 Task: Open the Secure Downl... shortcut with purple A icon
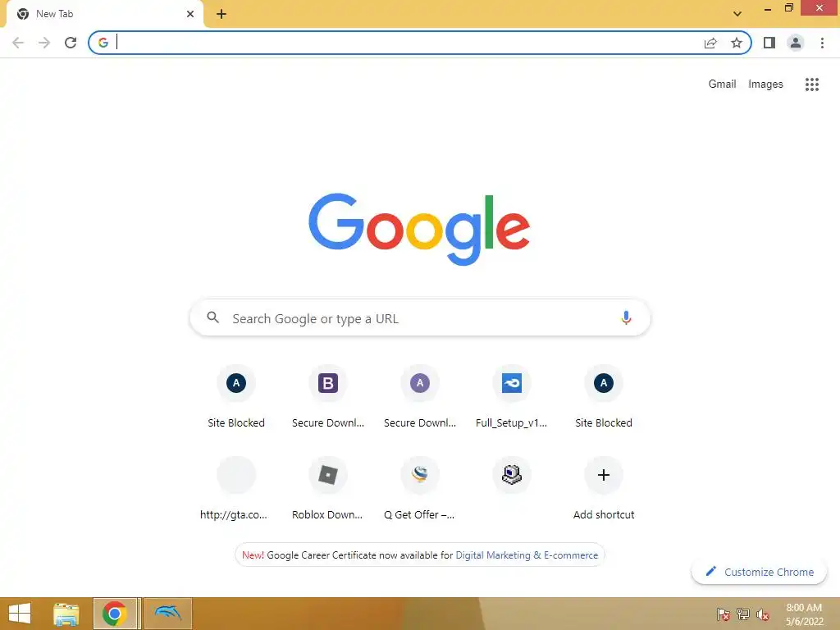click(420, 397)
